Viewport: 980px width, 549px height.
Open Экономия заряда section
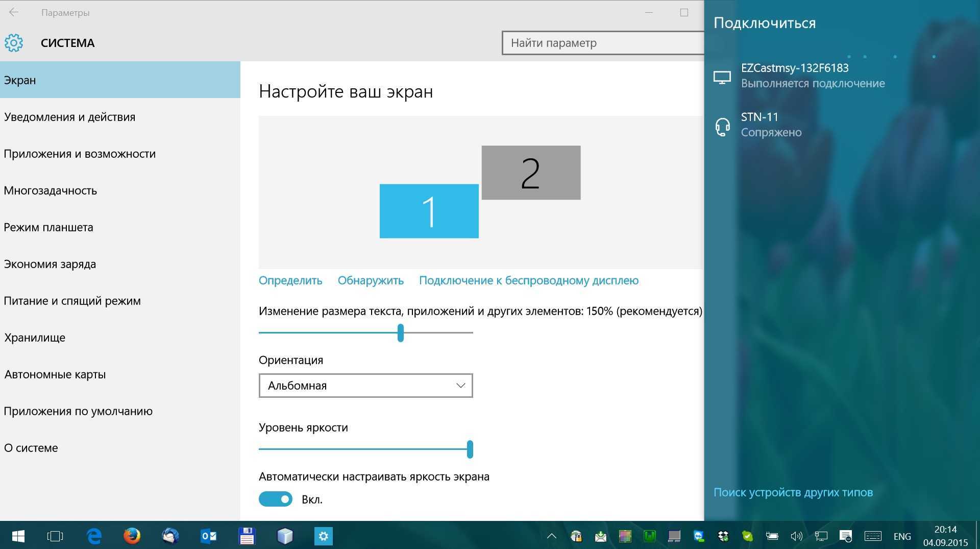(x=120, y=264)
